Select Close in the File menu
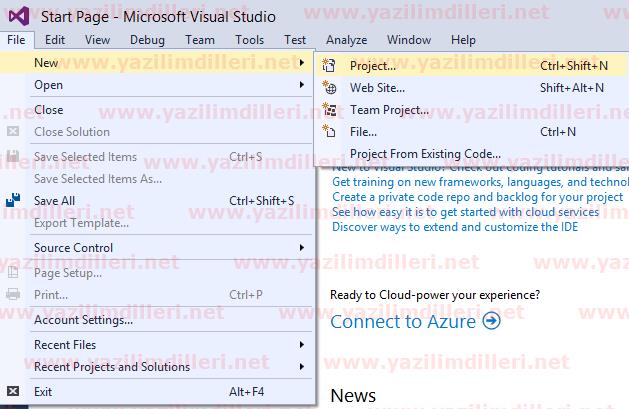The height and width of the screenshot is (409, 629). click(x=48, y=110)
